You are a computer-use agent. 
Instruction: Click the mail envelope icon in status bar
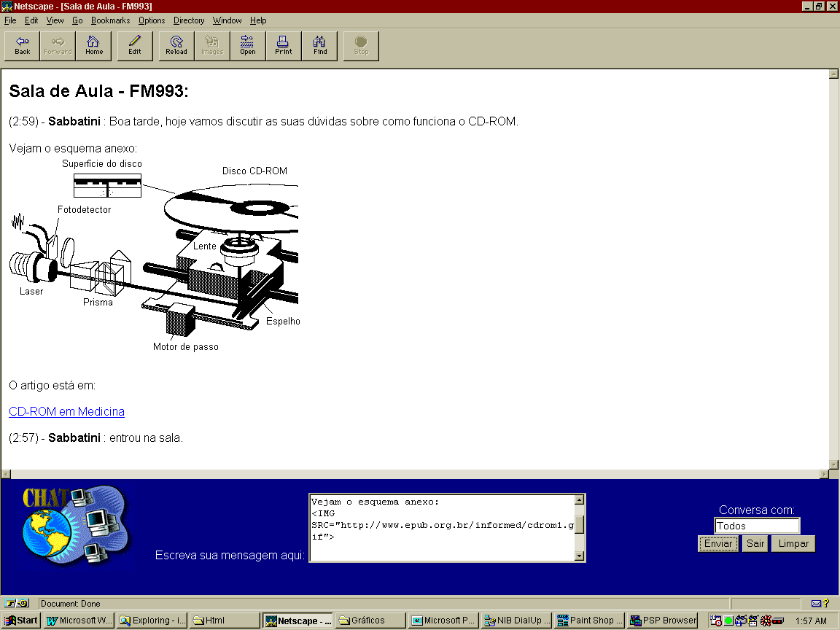tap(816, 604)
